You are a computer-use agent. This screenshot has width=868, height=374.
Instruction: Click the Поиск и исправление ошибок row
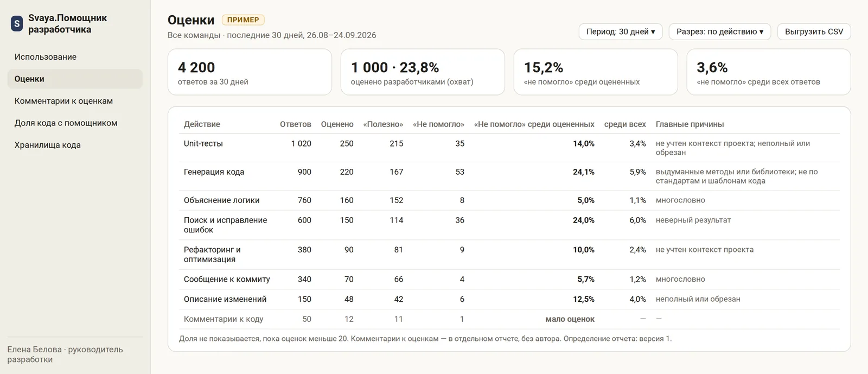[509, 225]
